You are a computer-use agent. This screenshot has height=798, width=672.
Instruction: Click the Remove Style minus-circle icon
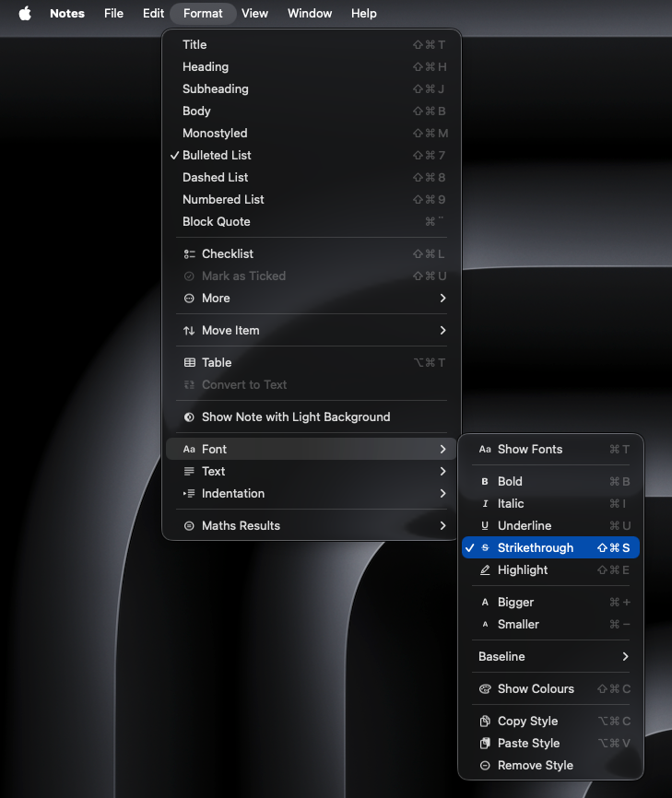coord(485,766)
